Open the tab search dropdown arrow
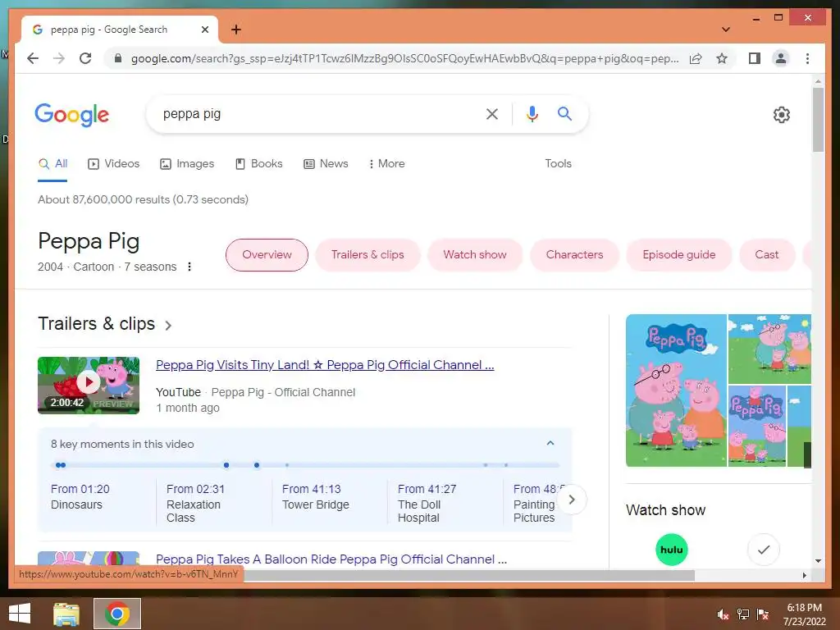 click(x=726, y=30)
